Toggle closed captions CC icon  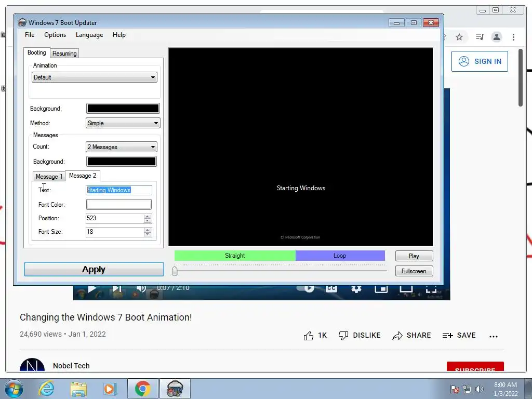coord(331,288)
